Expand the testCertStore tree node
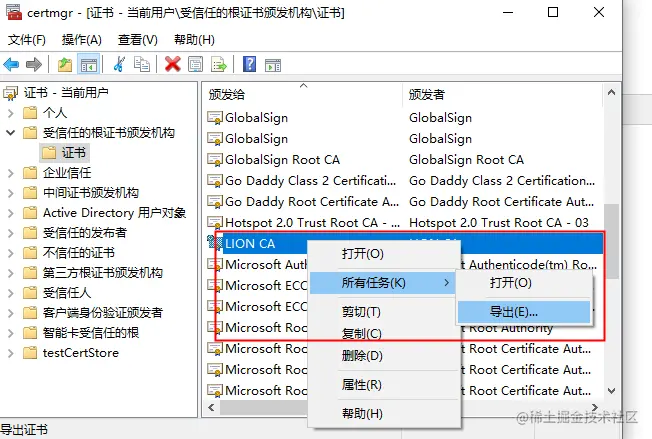652x439 pixels. point(11,353)
